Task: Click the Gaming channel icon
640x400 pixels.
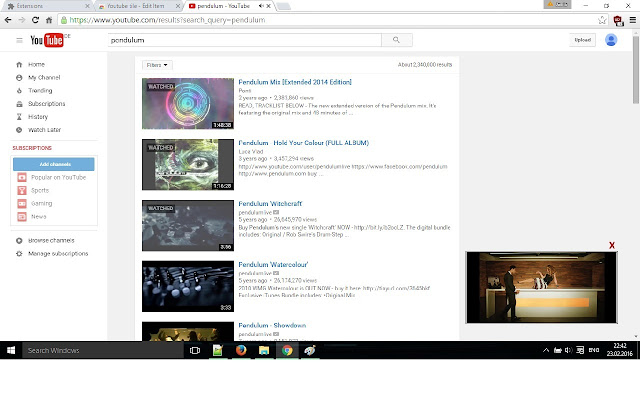Action: [x=22, y=204]
